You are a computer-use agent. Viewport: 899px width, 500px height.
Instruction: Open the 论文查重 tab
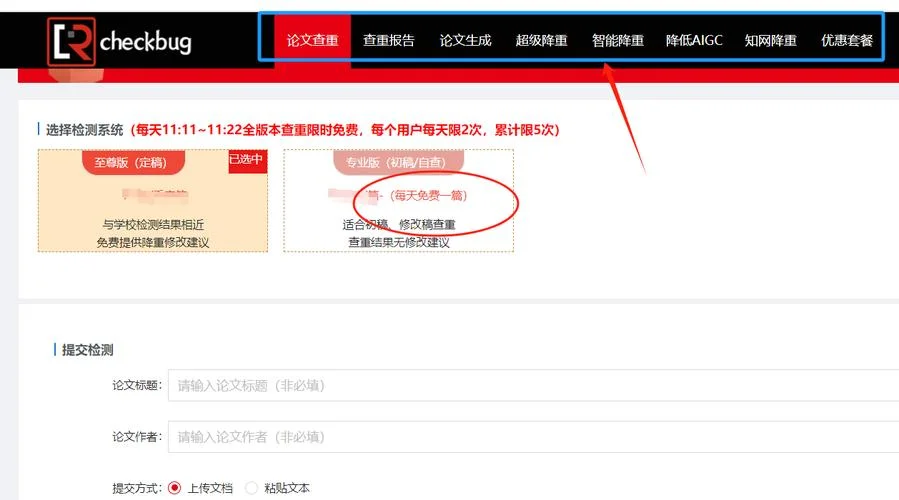[312, 40]
